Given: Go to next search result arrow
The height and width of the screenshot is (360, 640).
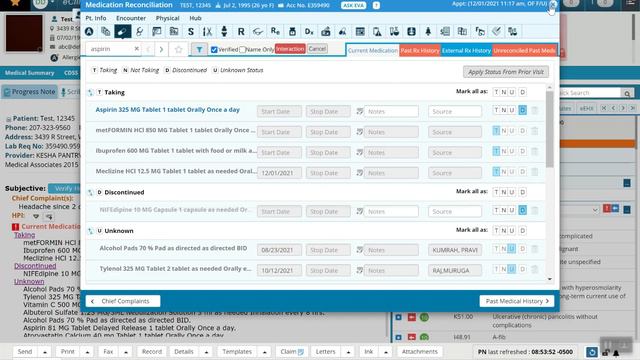Looking at the screenshot, I should click(x=161, y=49).
